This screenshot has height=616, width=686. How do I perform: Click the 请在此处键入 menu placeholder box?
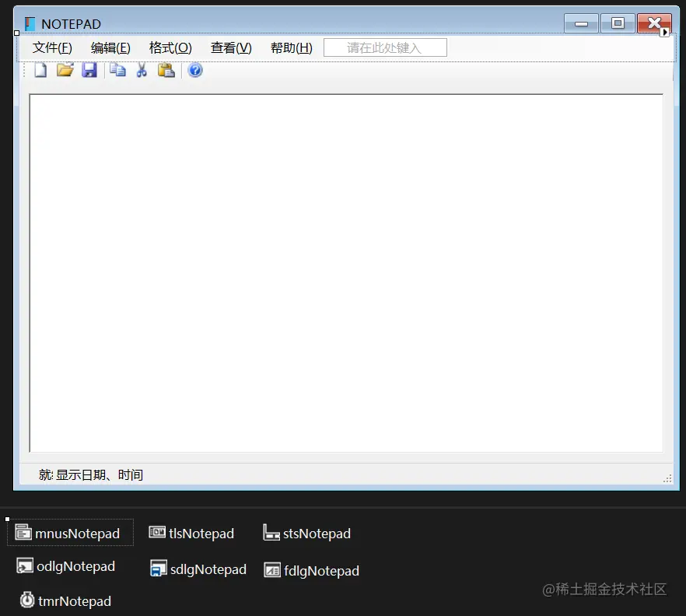pos(385,47)
